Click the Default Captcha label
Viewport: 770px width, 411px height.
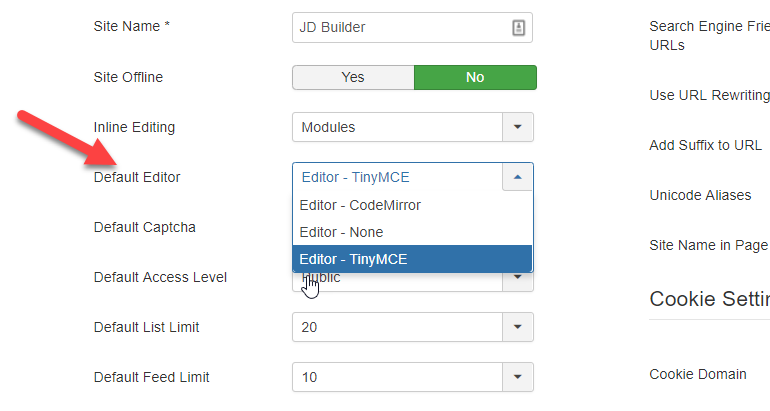pyautogui.click(x=144, y=227)
